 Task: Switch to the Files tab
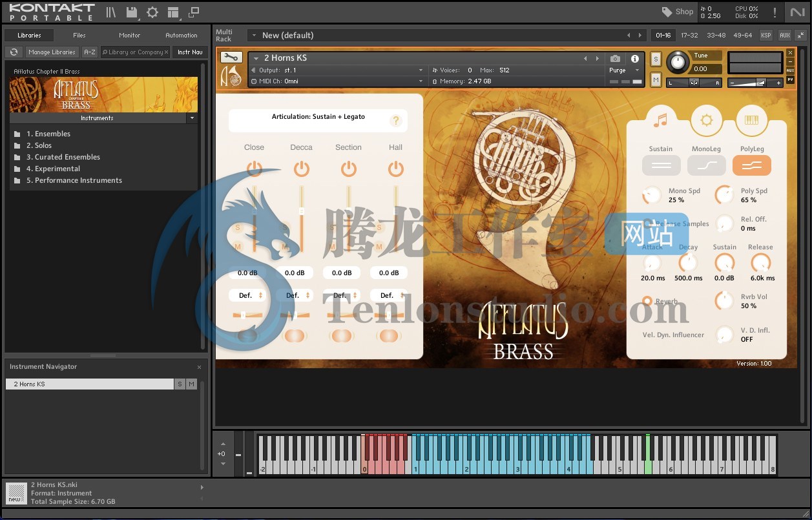[x=79, y=36]
